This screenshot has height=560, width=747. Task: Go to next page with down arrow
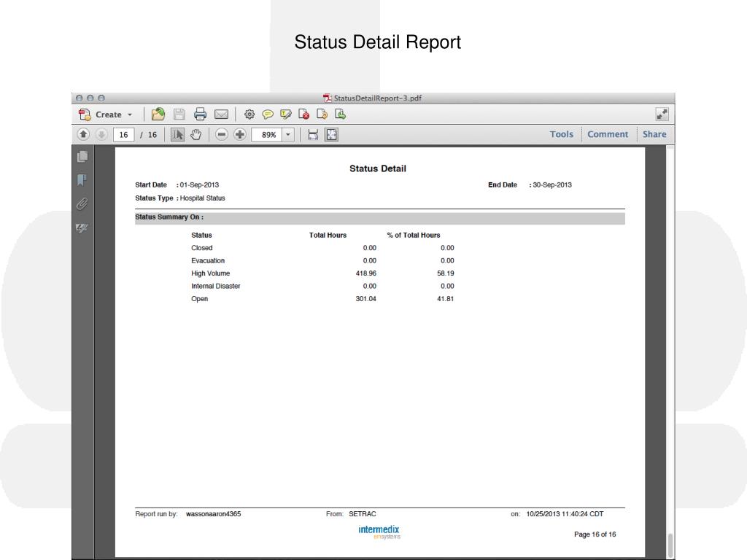(x=101, y=134)
